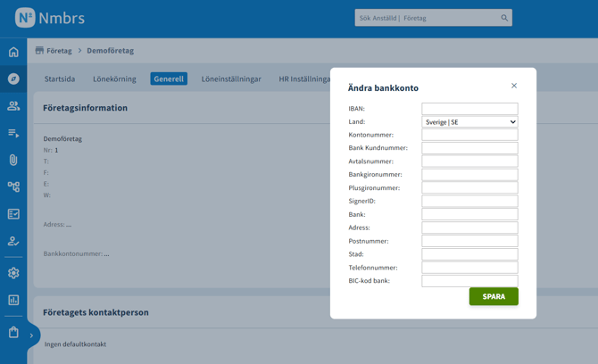598x364 pixels.
Task: Switch to the Lönekörning tab
Action: [114, 79]
